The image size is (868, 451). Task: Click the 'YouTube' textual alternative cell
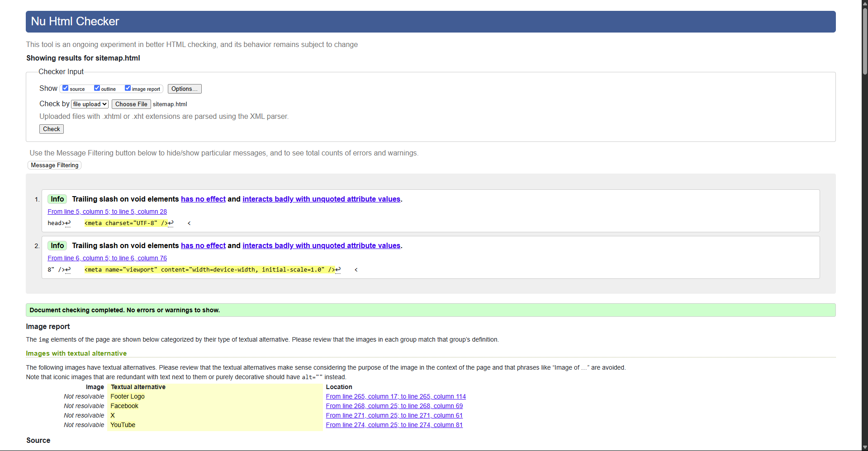215,425
